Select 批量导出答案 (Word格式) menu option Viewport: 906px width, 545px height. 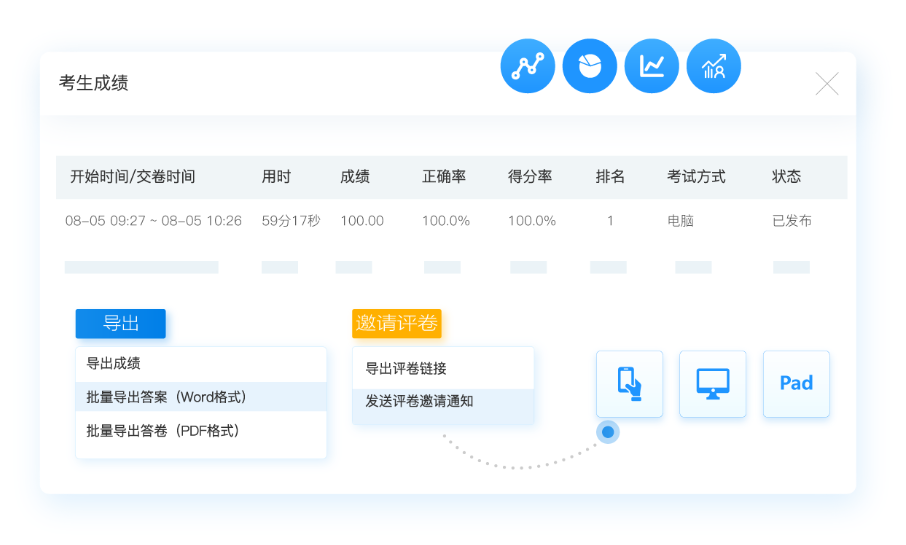[x=166, y=397]
